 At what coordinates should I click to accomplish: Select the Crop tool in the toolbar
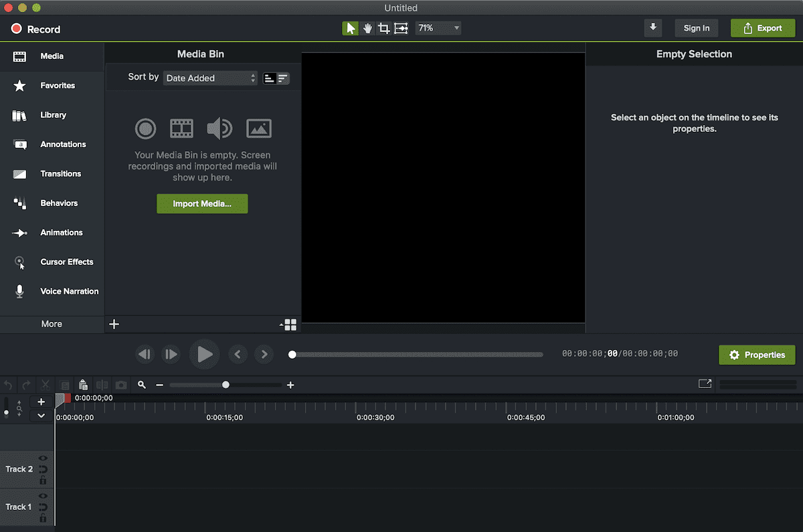[x=383, y=28]
